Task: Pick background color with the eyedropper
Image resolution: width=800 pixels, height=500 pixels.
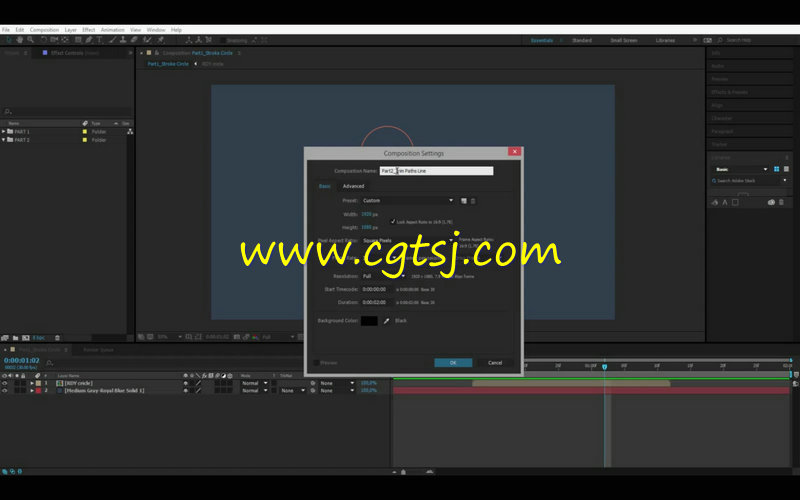Action: pos(386,321)
